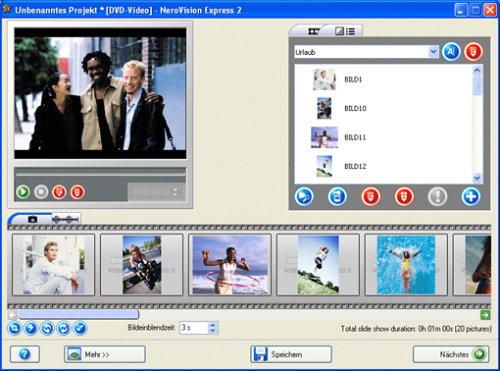The width and height of the screenshot is (500, 371).
Task: Click the red button right of gray pause button
Action: pyautogui.click(x=59, y=192)
